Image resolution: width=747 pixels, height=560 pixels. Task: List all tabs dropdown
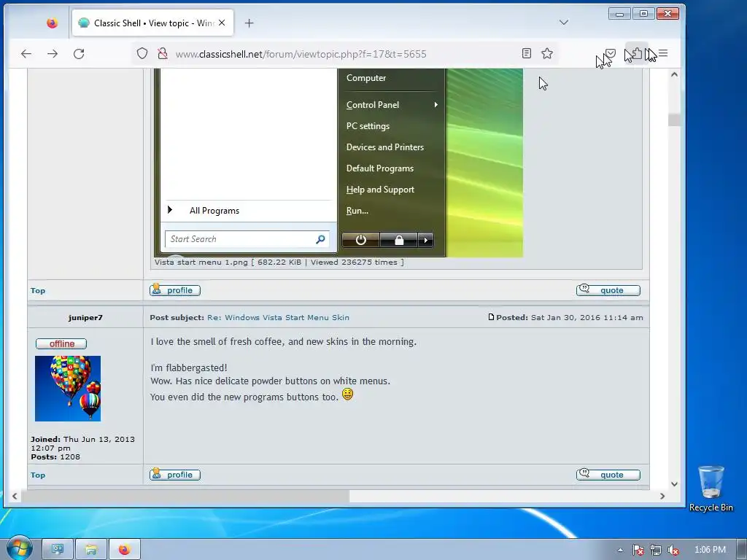(564, 23)
